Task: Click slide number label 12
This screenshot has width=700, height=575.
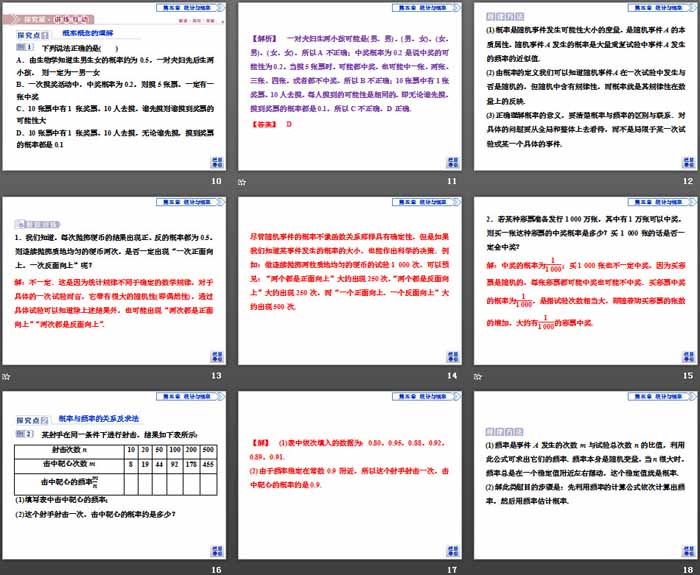Action: (688, 181)
